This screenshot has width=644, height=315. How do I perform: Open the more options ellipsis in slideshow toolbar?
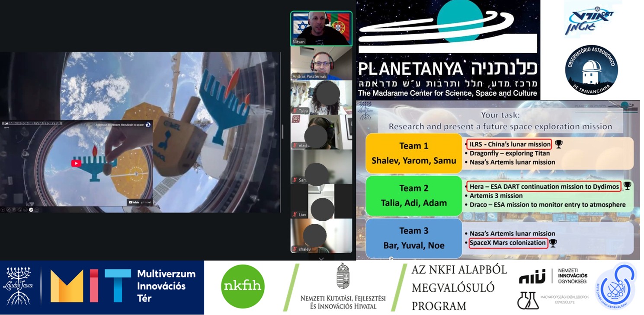point(37,210)
